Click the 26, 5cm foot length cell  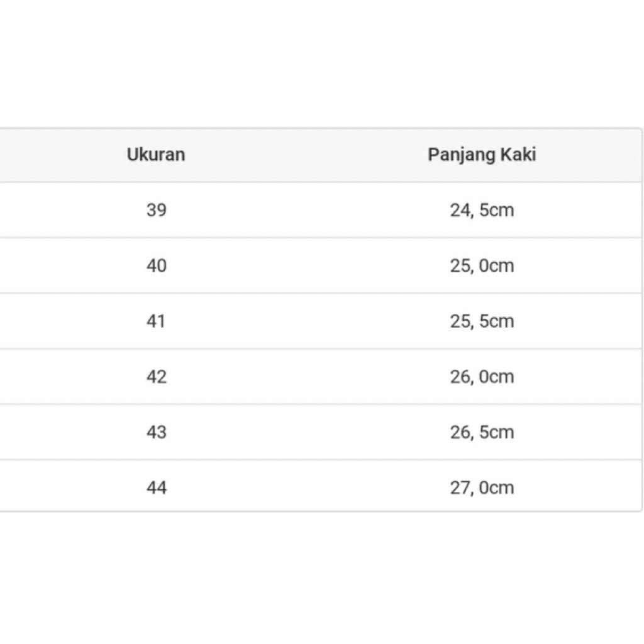click(482, 432)
